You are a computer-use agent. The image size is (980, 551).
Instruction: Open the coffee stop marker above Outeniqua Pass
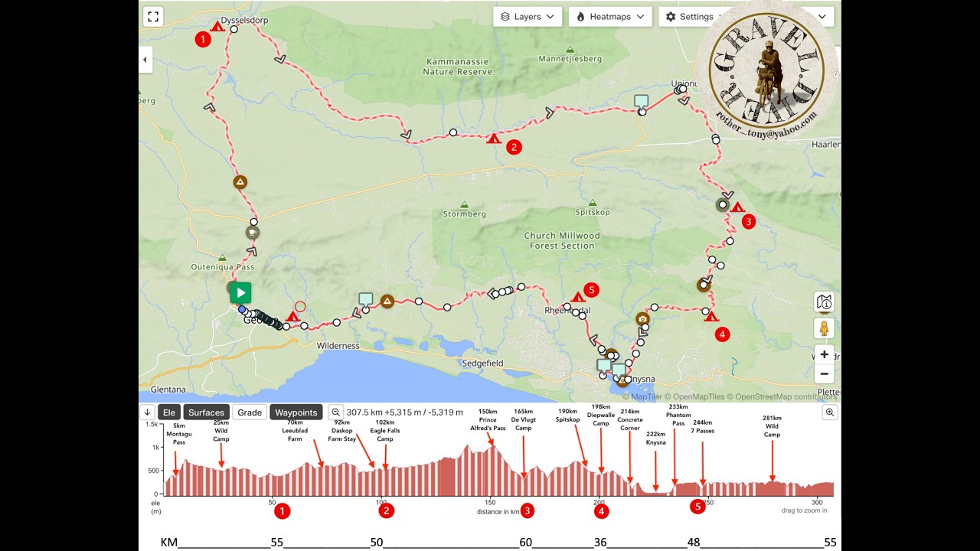pyautogui.click(x=253, y=232)
